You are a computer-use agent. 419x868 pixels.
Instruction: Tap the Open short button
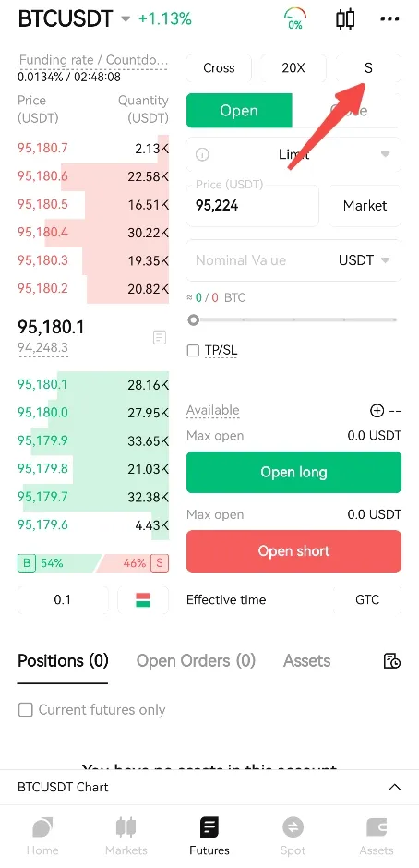tap(293, 550)
